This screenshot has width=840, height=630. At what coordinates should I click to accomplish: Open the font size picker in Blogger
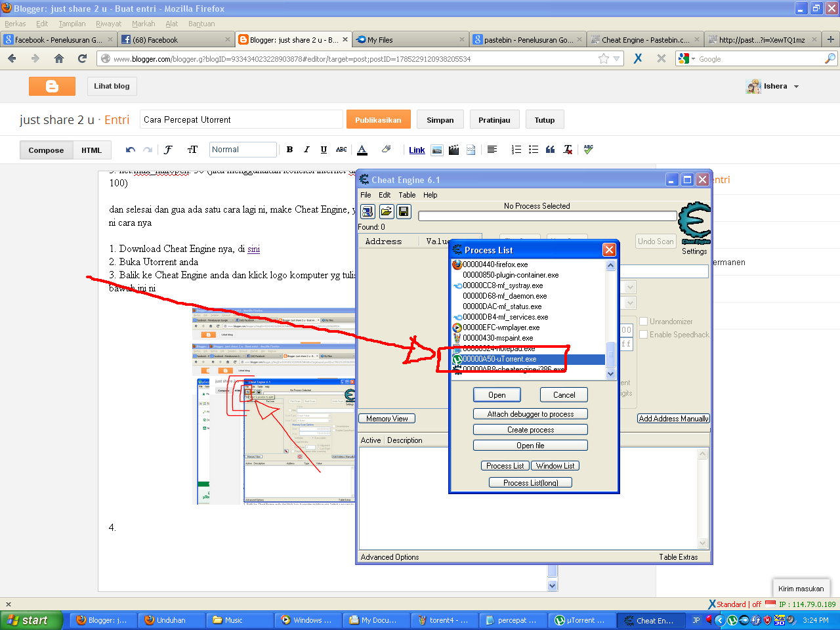click(x=192, y=150)
